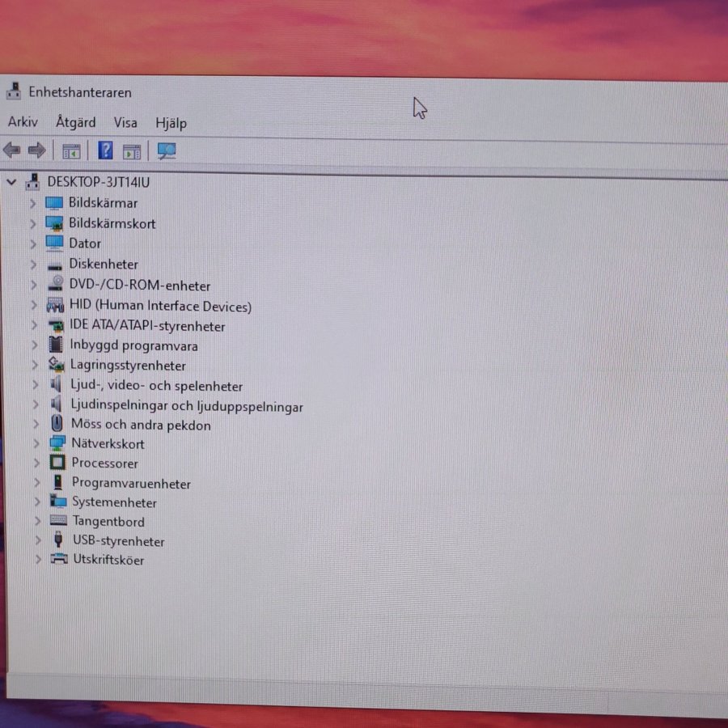728x728 pixels.
Task: Expand the Diskenheter category
Action: [x=33, y=265]
